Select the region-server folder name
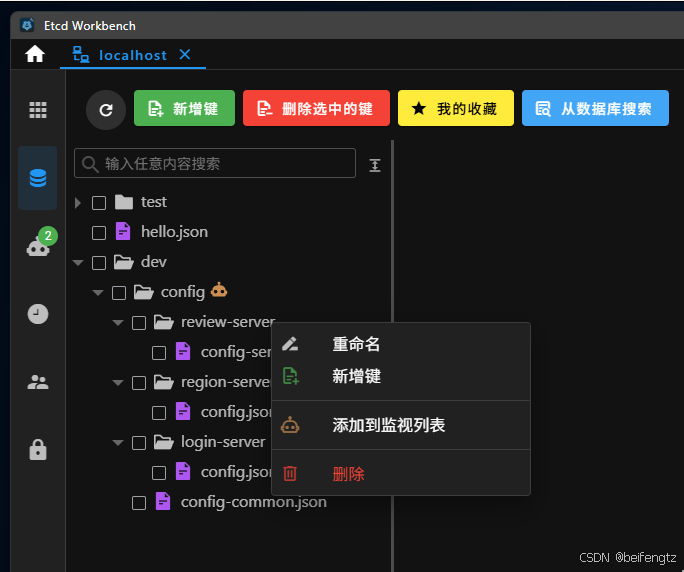 click(226, 382)
